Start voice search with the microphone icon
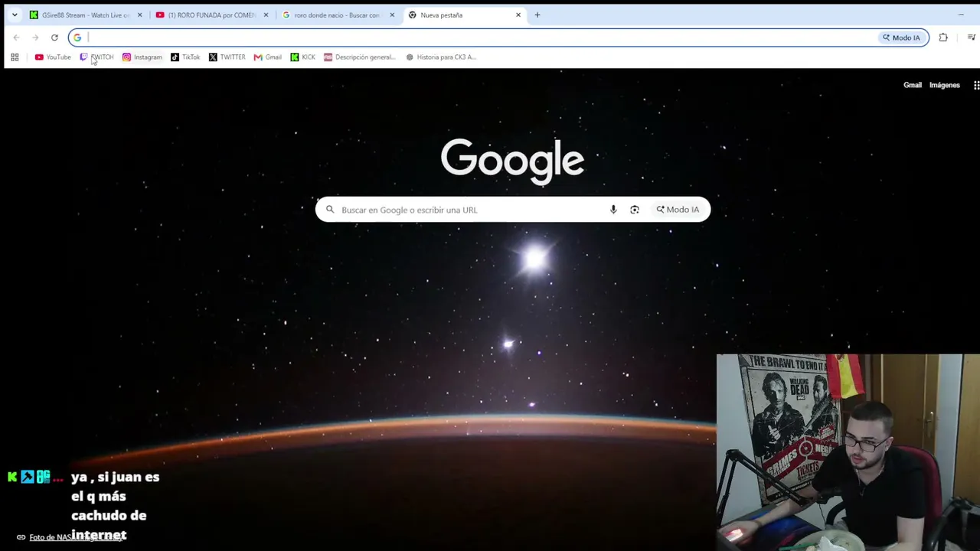 tap(613, 210)
